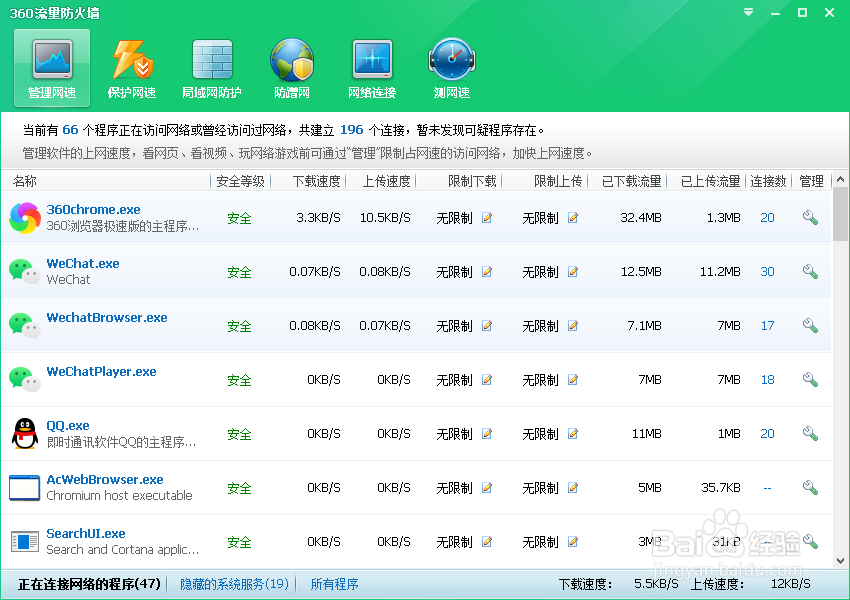Open the 测网速 clock gauge icon

452,60
